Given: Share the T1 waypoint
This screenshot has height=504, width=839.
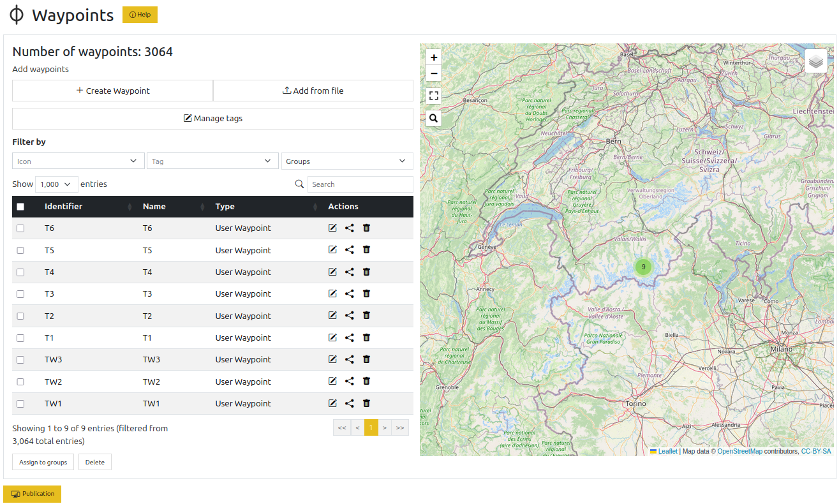Looking at the screenshot, I should click(349, 337).
